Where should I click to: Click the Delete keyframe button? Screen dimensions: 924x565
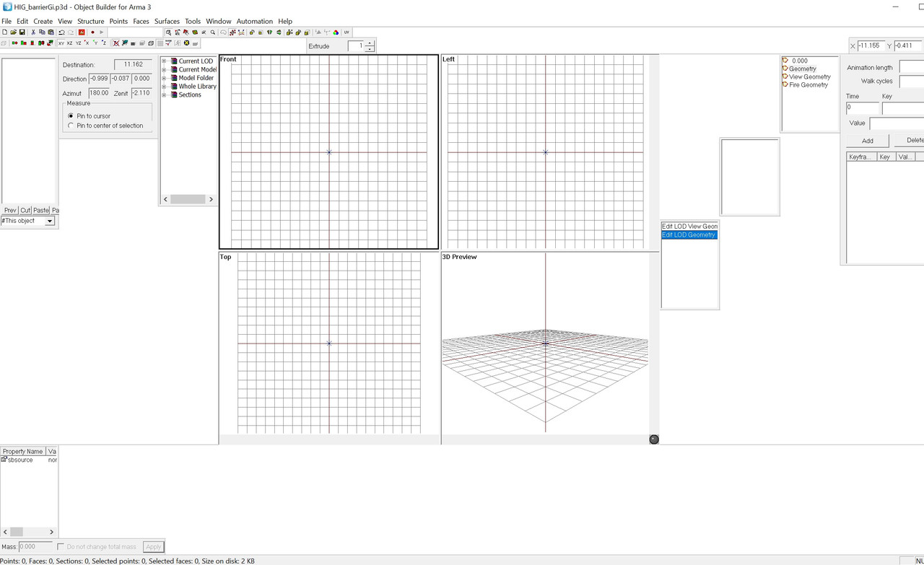[910, 141]
